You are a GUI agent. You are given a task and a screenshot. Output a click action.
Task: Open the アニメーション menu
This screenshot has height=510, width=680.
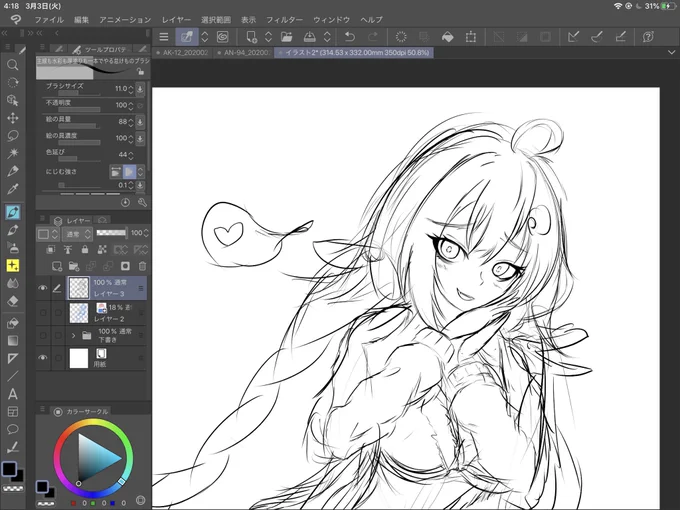[x=125, y=20]
